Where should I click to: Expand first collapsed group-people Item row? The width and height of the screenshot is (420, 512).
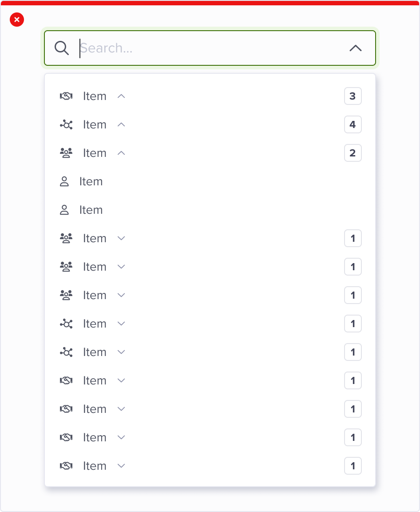(x=121, y=238)
